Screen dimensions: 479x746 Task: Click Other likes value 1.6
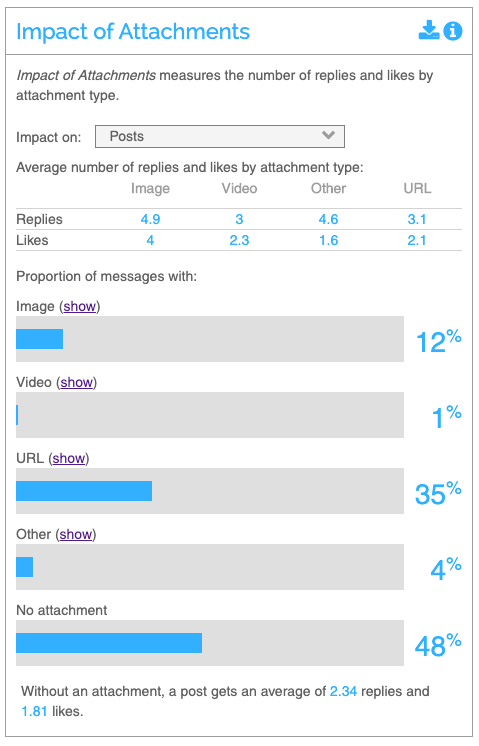pyautogui.click(x=328, y=240)
